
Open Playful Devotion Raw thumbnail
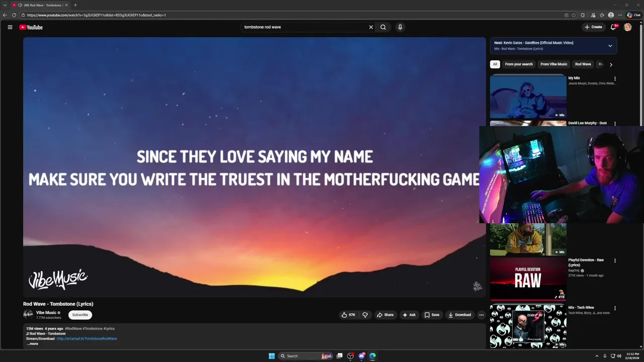tap(528, 279)
